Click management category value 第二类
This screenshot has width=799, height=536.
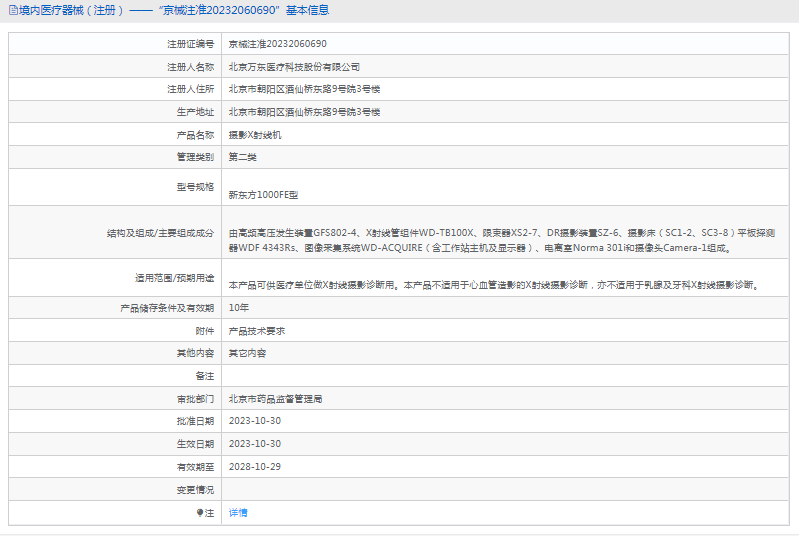(x=243, y=157)
